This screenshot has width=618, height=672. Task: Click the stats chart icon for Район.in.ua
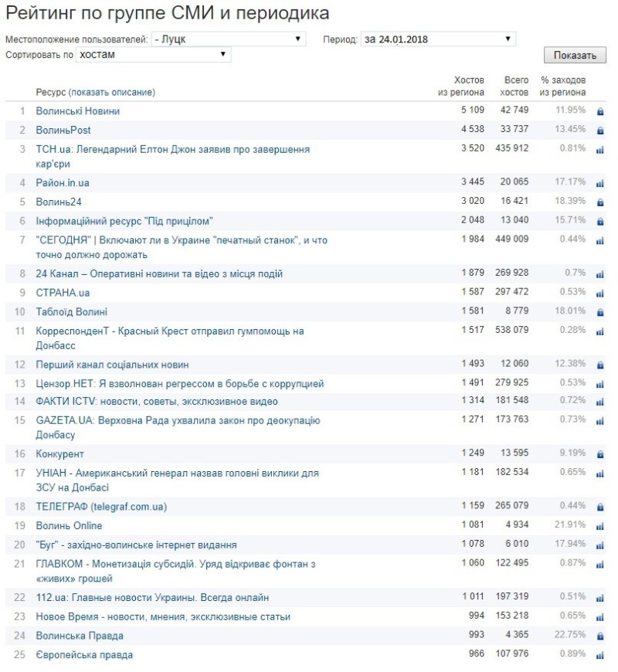[599, 184]
